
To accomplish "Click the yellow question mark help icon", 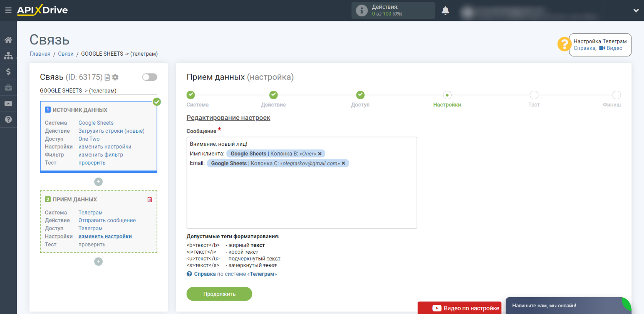I will [564, 44].
